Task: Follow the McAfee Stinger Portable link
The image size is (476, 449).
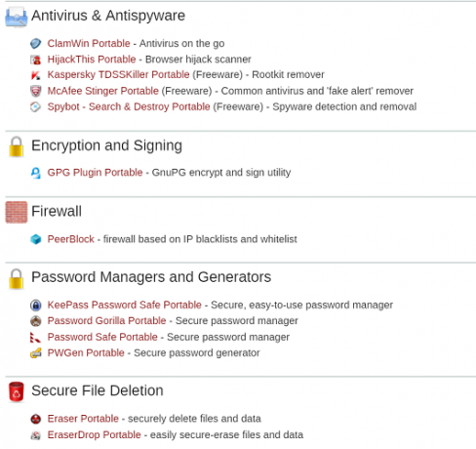Action: 103,91
